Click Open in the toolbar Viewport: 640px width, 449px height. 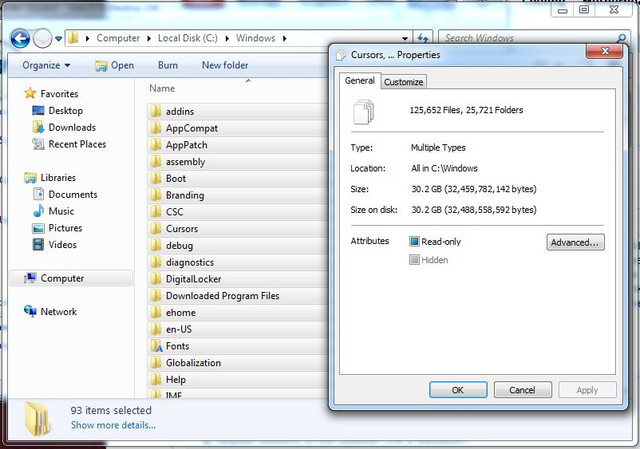pyautogui.click(x=114, y=65)
